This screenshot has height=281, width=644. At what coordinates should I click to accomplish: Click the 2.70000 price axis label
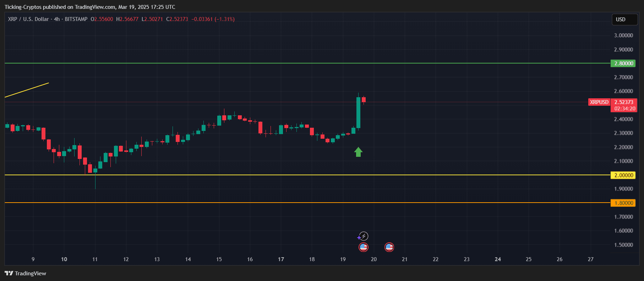coord(623,77)
